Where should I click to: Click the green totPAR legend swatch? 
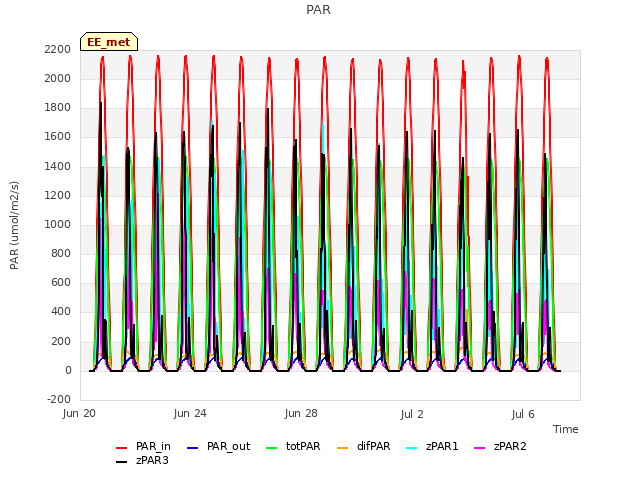pos(271,448)
